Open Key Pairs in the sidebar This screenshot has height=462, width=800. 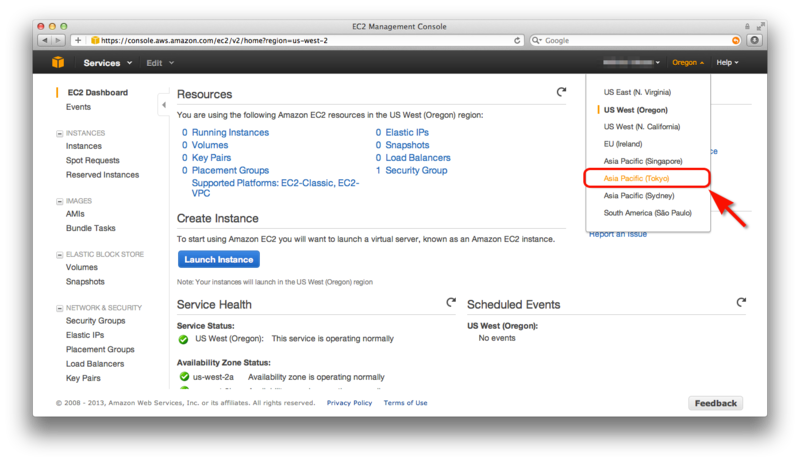(83, 378)
